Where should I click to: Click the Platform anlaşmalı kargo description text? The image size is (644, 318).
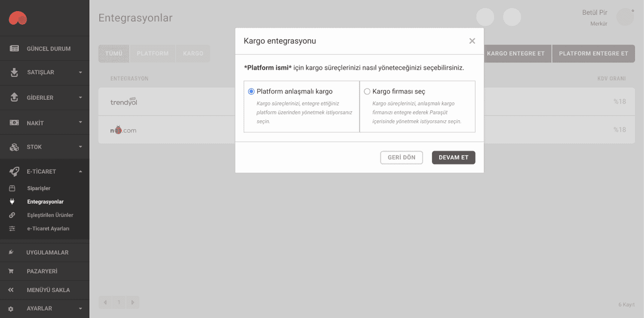(x=304, y=112)
